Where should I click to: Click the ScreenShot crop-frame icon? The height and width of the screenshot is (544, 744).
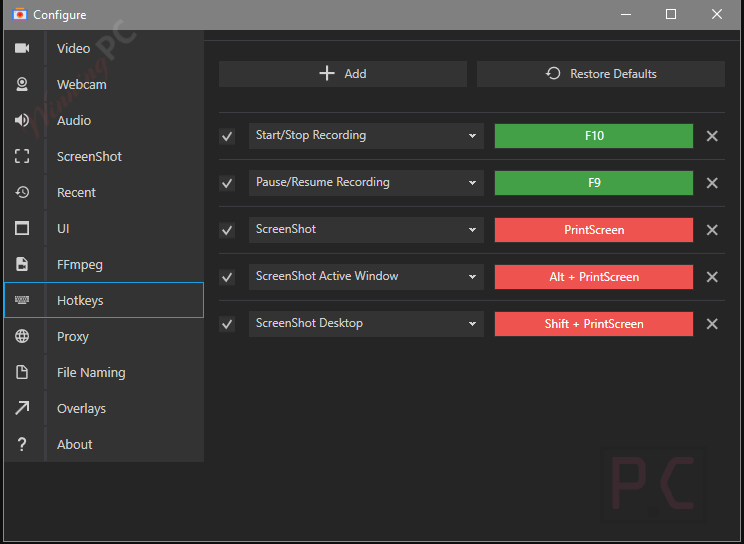coord(22,156)
